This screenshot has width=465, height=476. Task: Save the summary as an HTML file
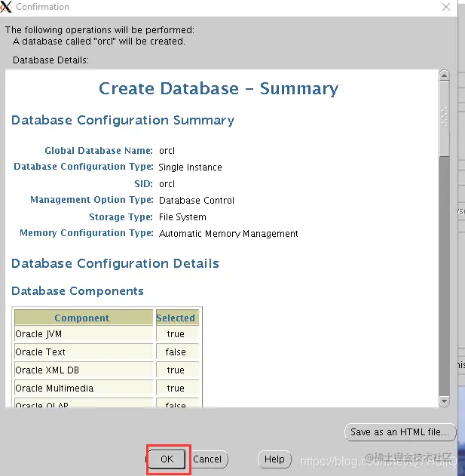coord(400,432)
